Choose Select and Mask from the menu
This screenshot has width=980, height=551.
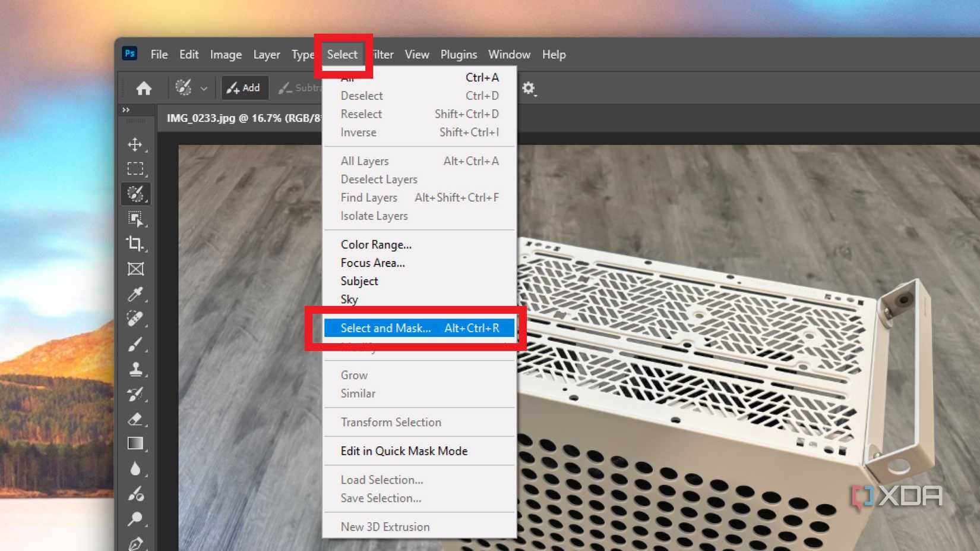[386, 328]
